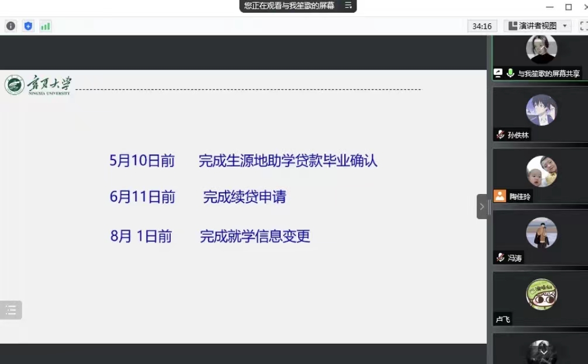Click the meeting info icon
This screenshot has height=364, width=588.
[x=11, y=26]
